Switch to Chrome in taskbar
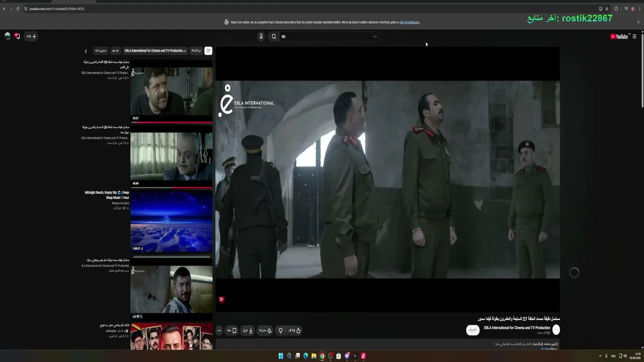 tap(322, 356)
